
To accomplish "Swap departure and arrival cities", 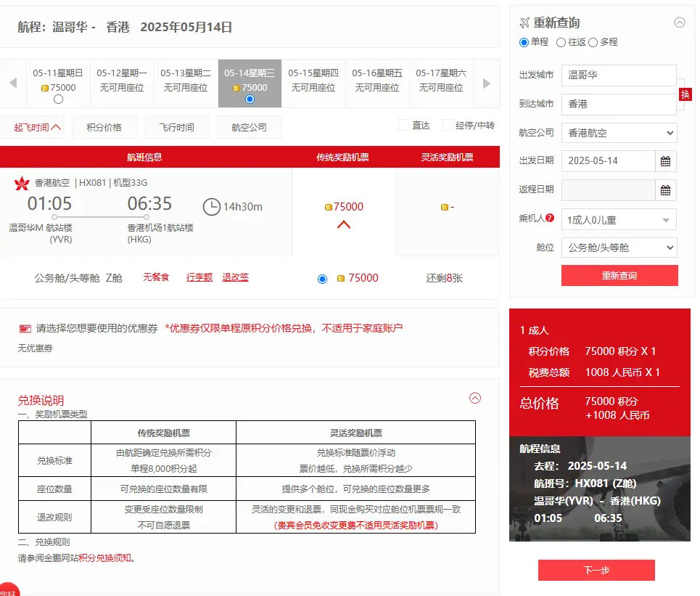I will click(686, 94).
